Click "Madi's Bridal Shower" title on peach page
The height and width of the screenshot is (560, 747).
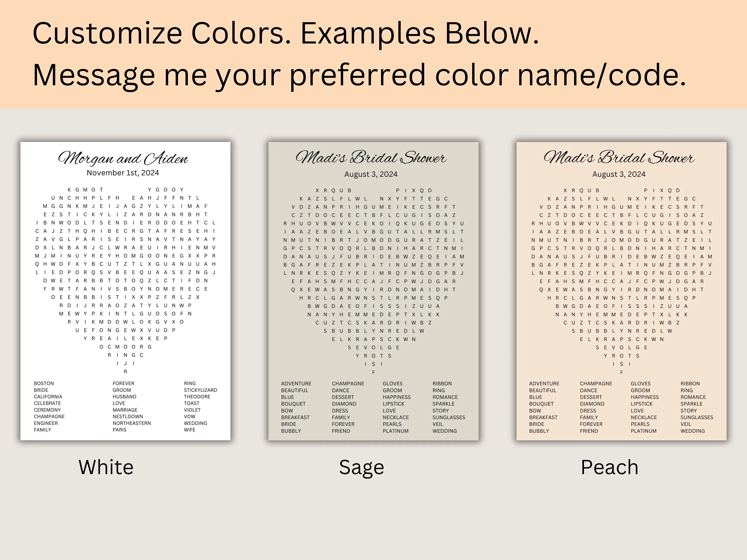click(619, 158)
